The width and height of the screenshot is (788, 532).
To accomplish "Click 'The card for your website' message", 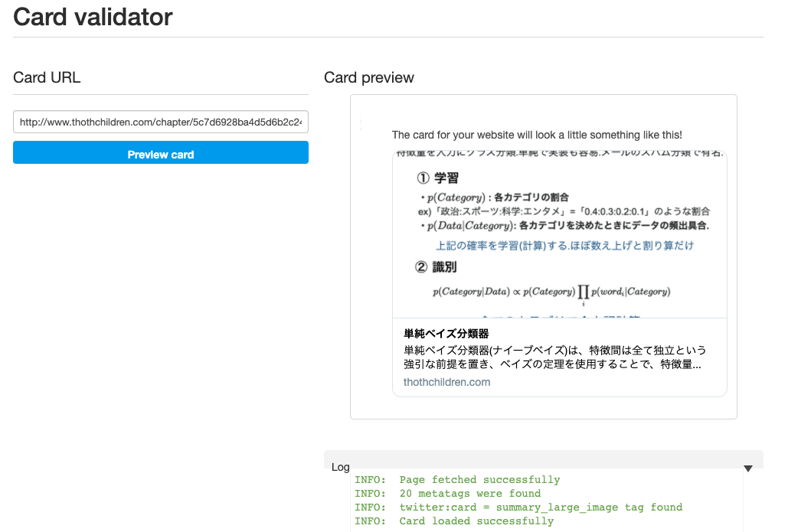I will pyautogui.click(x=537, y=135).
